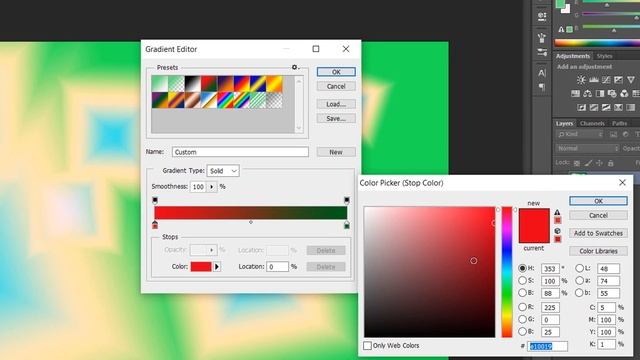Click New gradient button

coord(336,152)
